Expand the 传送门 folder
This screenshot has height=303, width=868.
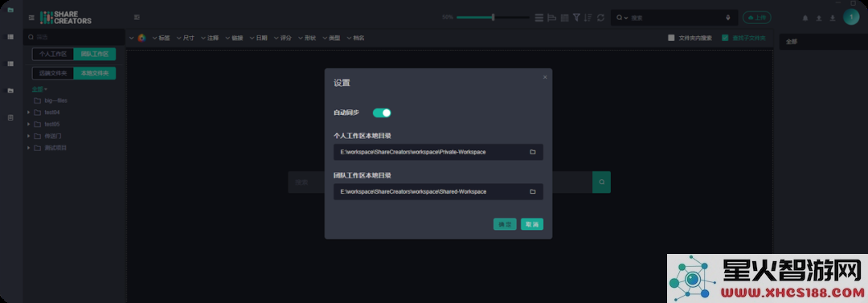pos(29,136)
